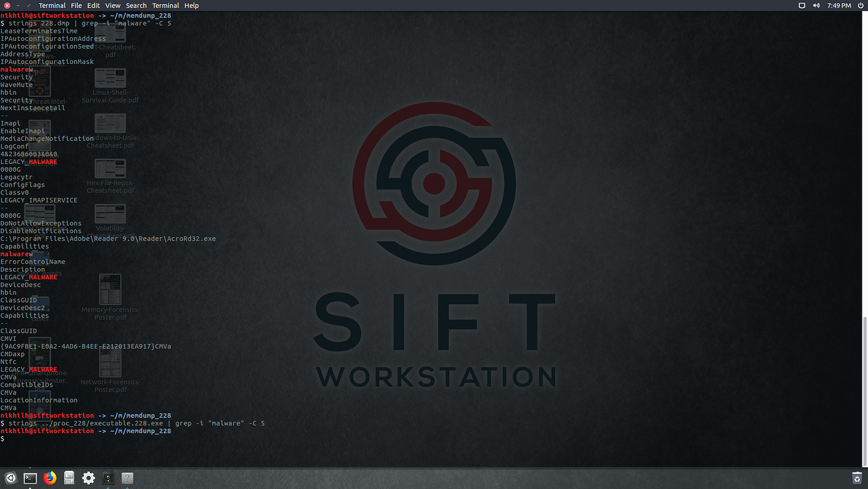Image resolution: width=868 pixels, height=489 pixels.
Task: Click the 'LogConf' output line
Action: tap(14, 146)
